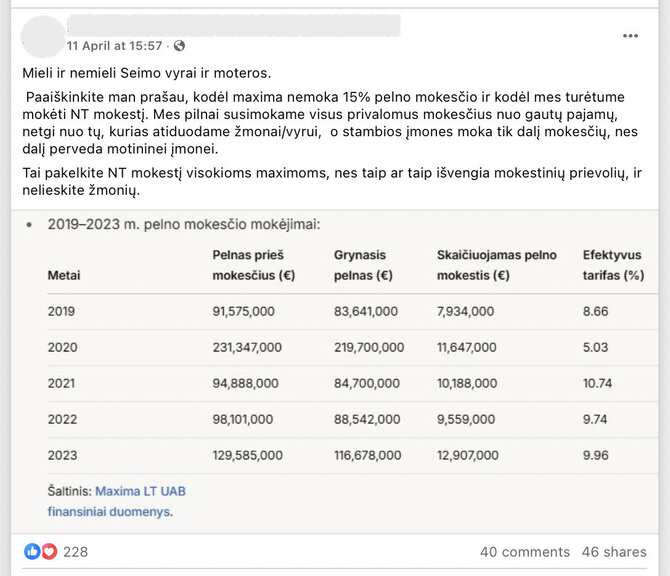Image resolution: width=670 pixels, height=576 pixels.
Task: Select the year cell 2020
Action: (x=62, y=347)
